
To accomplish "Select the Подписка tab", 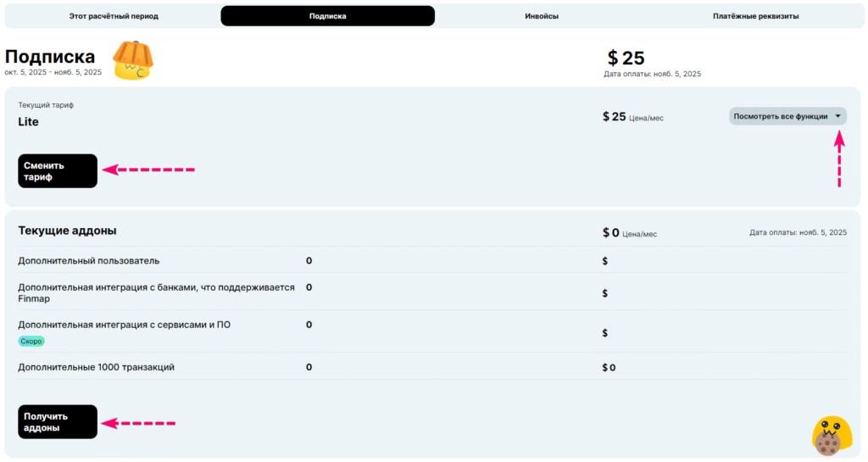I will click(x=327, y=16).
